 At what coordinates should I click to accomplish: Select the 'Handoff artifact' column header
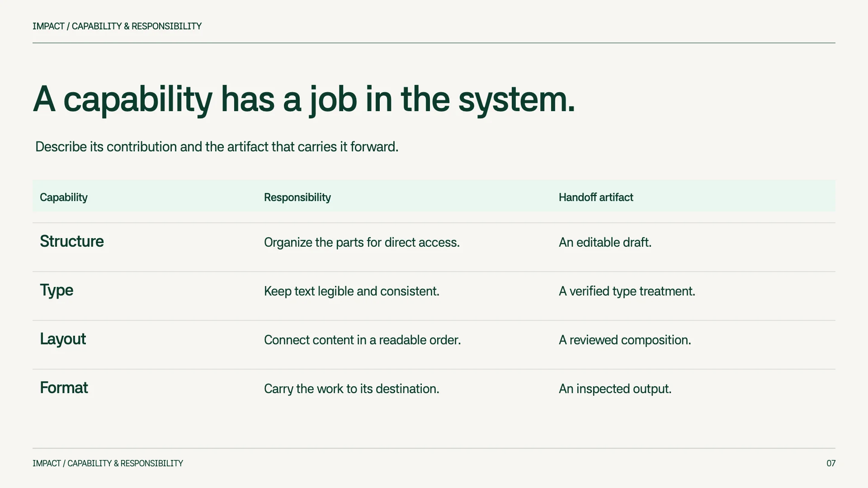[596, 197]
